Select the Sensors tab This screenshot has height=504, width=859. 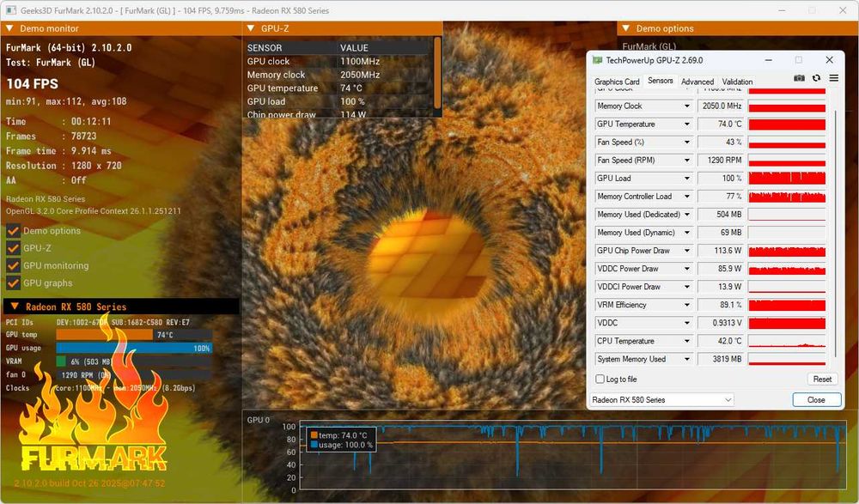point(660,81)
